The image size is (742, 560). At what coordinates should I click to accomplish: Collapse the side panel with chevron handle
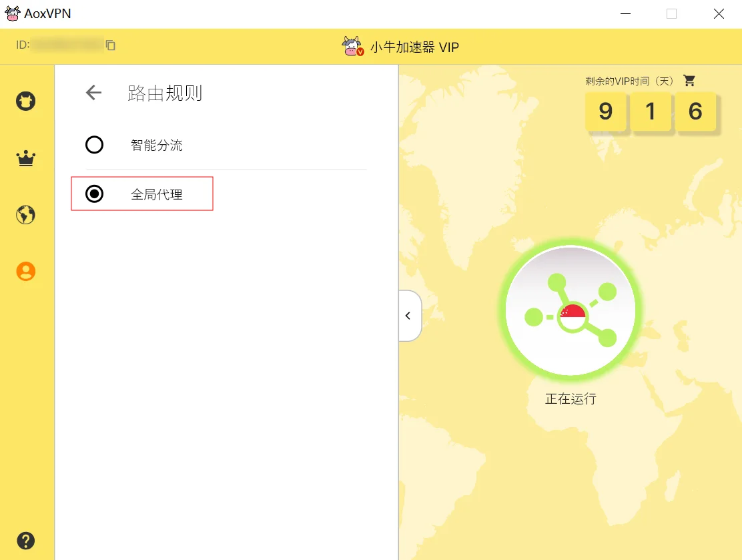[x=408, y=316]
